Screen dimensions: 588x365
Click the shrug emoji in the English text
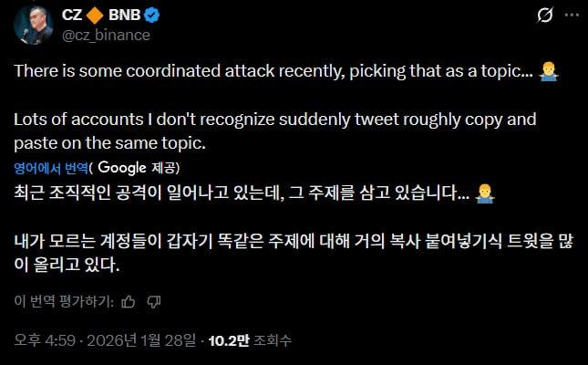click(548, 72)
